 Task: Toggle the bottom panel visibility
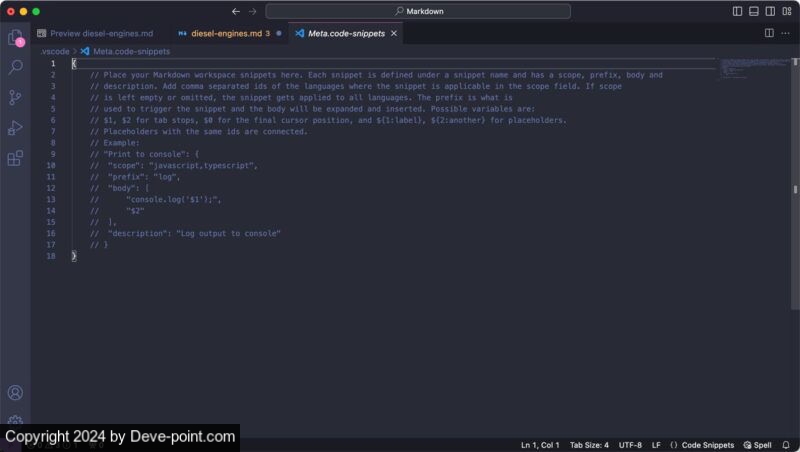754,11
